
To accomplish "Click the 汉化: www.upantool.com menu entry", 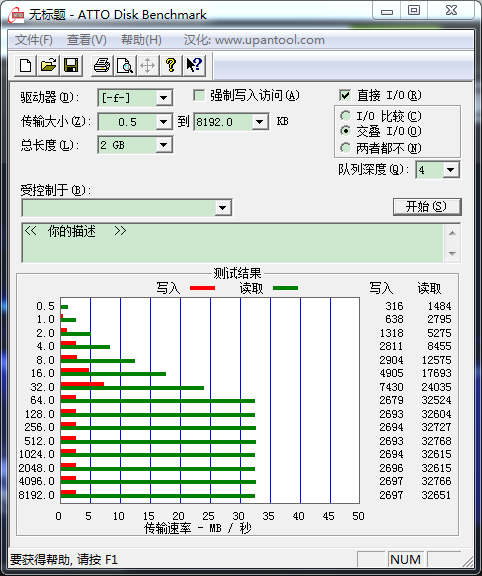I will 254,40.
